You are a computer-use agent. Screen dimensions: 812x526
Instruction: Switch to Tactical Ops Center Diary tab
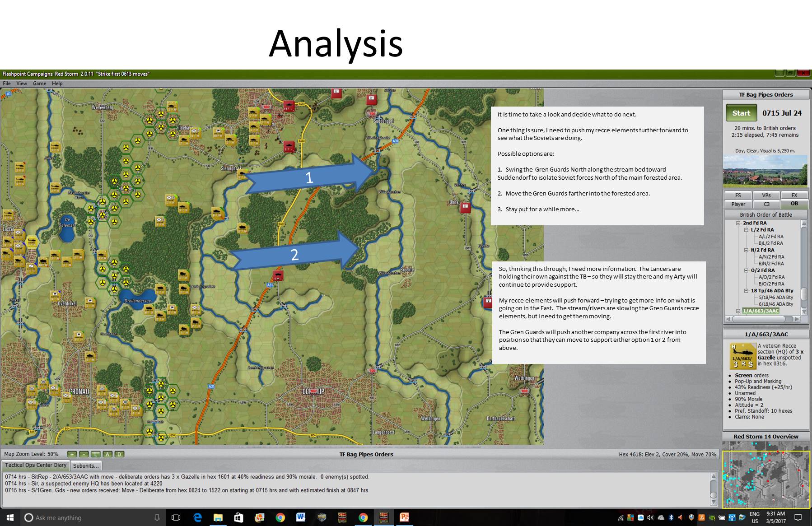point(36,465)
